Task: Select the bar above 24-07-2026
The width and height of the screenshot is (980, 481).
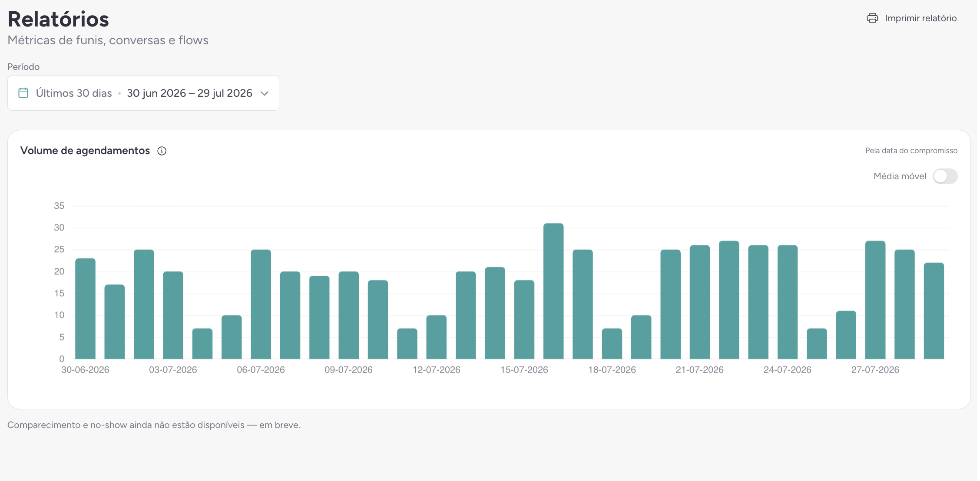Action: click(x=788, y=302)
